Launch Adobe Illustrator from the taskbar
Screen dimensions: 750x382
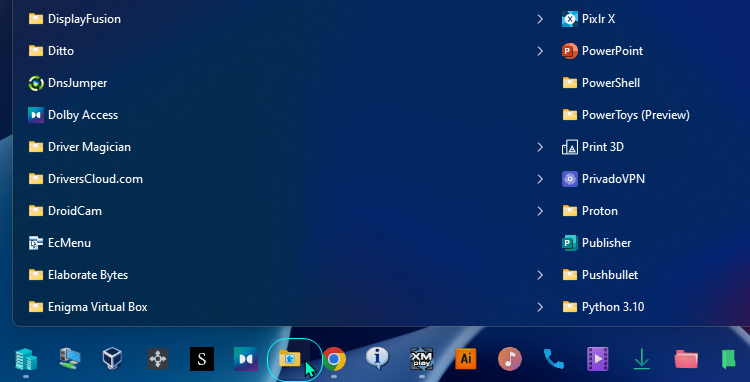[x=466, y=359]
